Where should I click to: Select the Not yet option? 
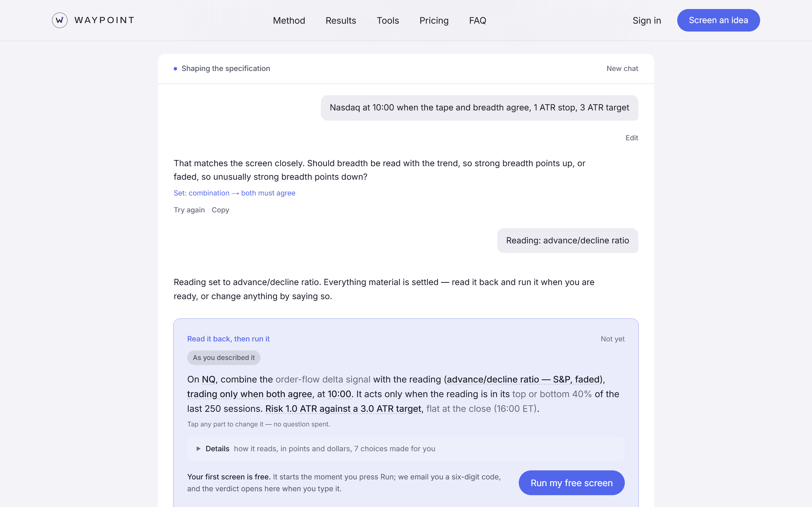pyautogui.click(x=612, y=339)
